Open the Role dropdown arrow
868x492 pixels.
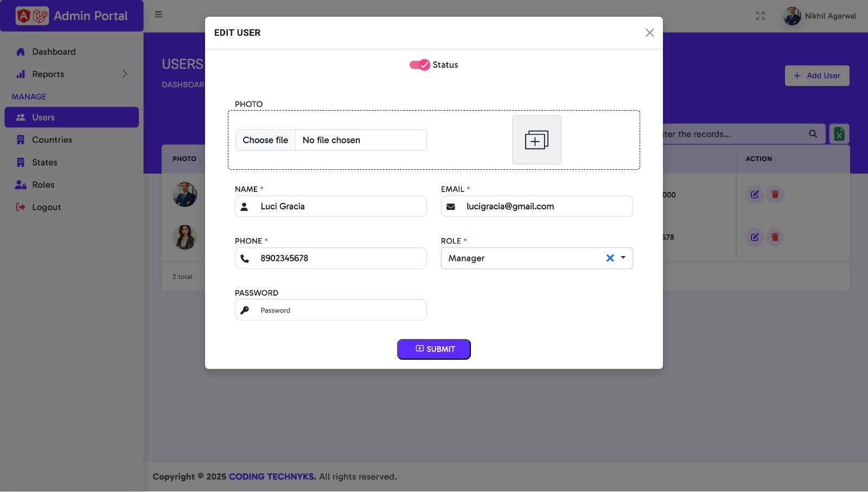(x=623, y=258)
